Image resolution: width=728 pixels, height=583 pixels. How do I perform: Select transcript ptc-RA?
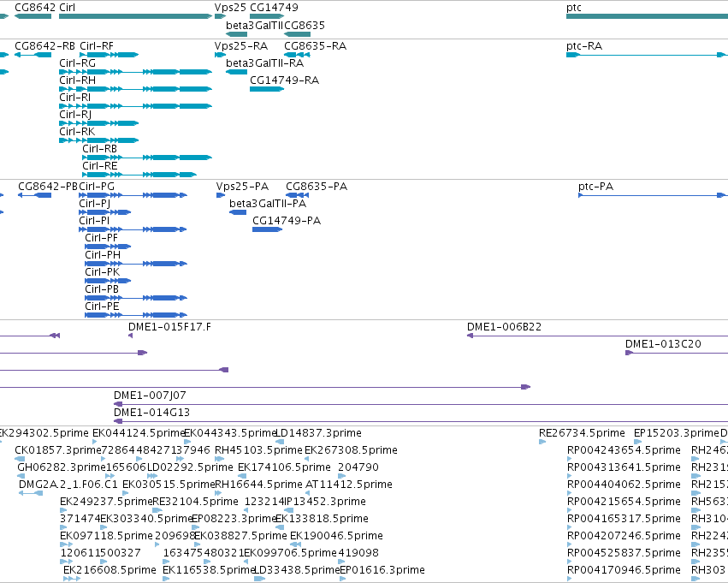coord(584,46)
